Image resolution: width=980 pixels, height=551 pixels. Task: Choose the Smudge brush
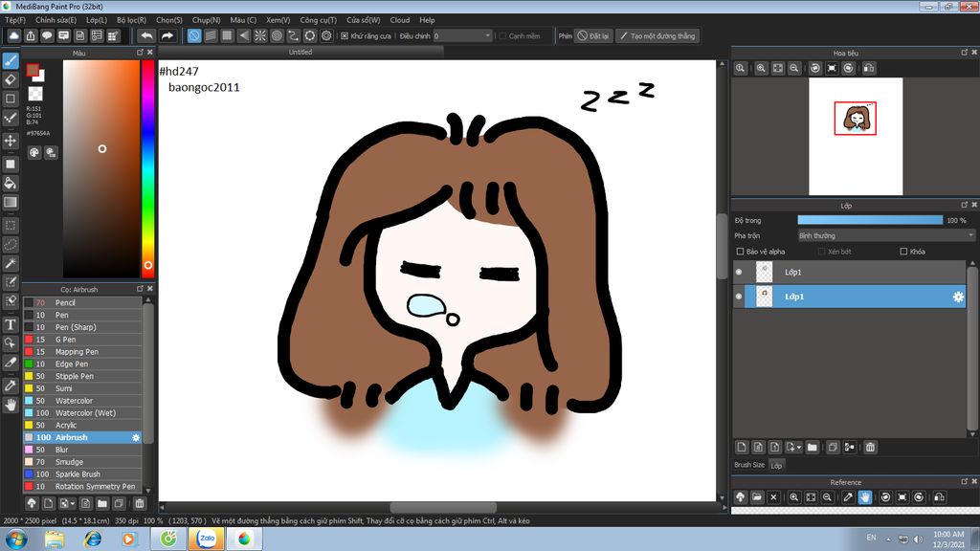82,462
